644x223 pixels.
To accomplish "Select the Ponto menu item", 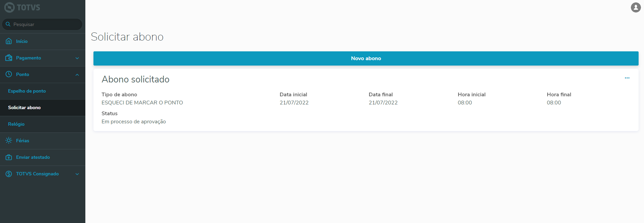I will pyautogui.click(x=43, y=74).
